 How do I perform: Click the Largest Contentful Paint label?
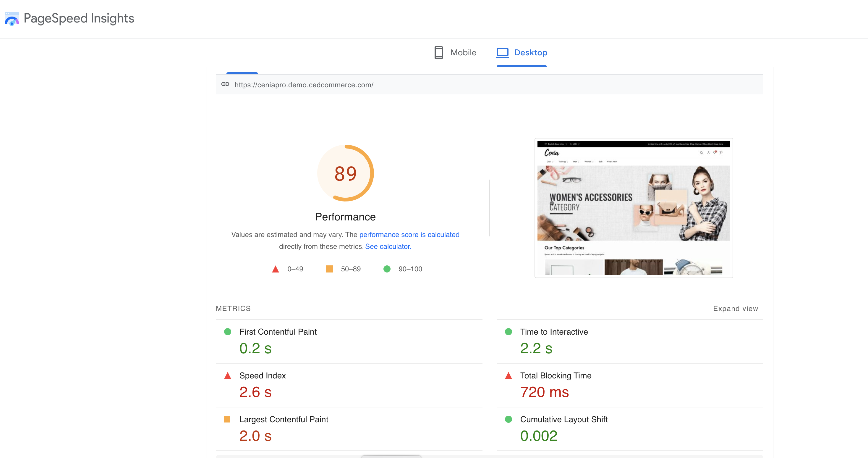pos(284,420)
